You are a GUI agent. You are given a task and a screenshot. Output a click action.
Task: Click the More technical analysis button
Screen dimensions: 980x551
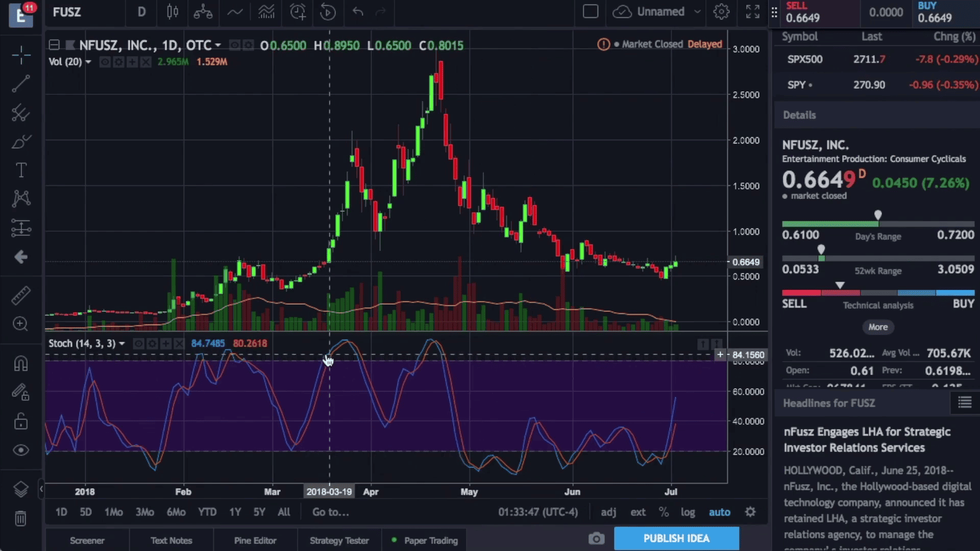[878, 327]
